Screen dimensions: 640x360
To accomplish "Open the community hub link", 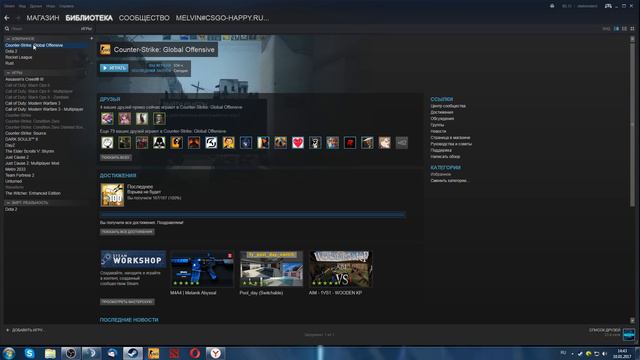I will click(448, 106).
